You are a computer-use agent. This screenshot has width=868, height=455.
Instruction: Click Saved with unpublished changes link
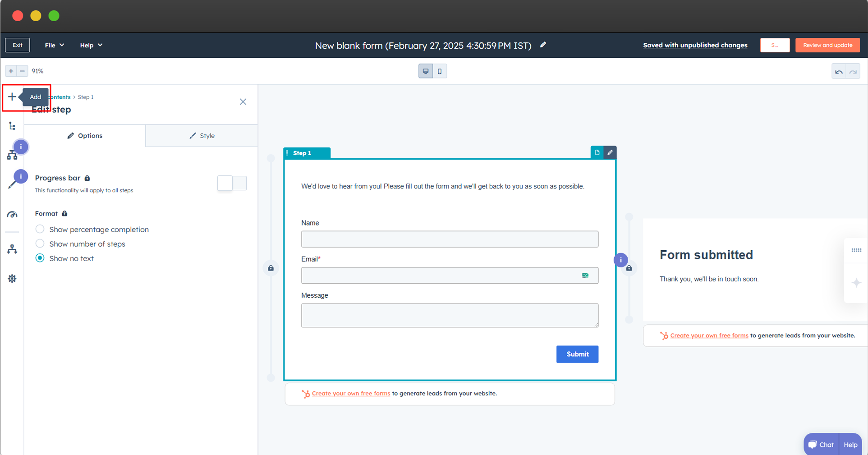(x=695, y=45)
